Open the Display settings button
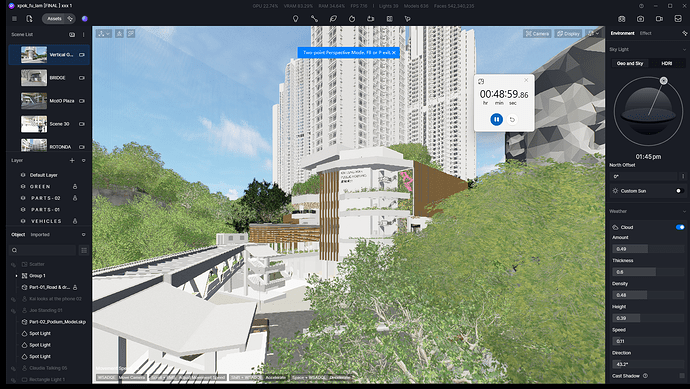Screen dimensions: 690x389 click(568, 33)
